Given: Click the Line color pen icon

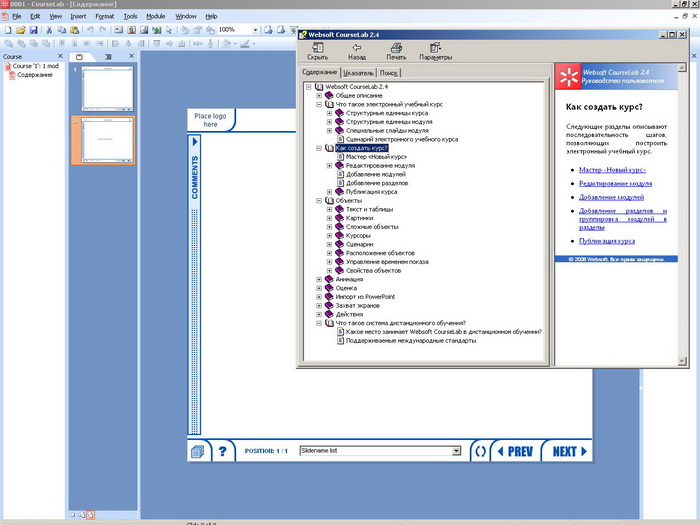Looking at the screenshot, I should click(x=245, y=43).
